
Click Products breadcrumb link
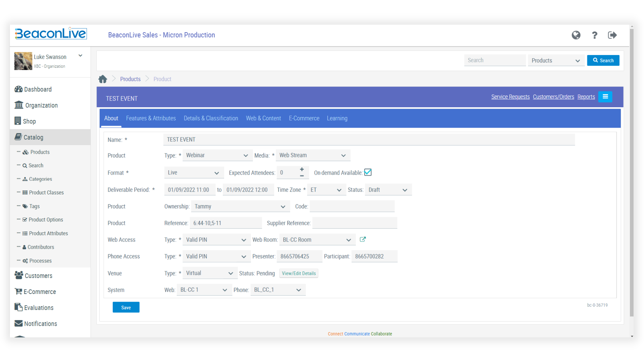[130, 79]
